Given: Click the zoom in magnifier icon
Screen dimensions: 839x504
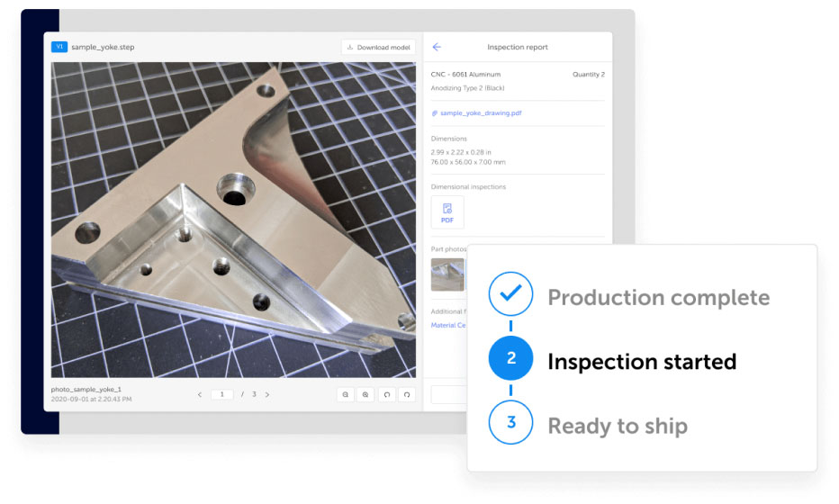Looking at the screenshot, I should tap(366, 394).
